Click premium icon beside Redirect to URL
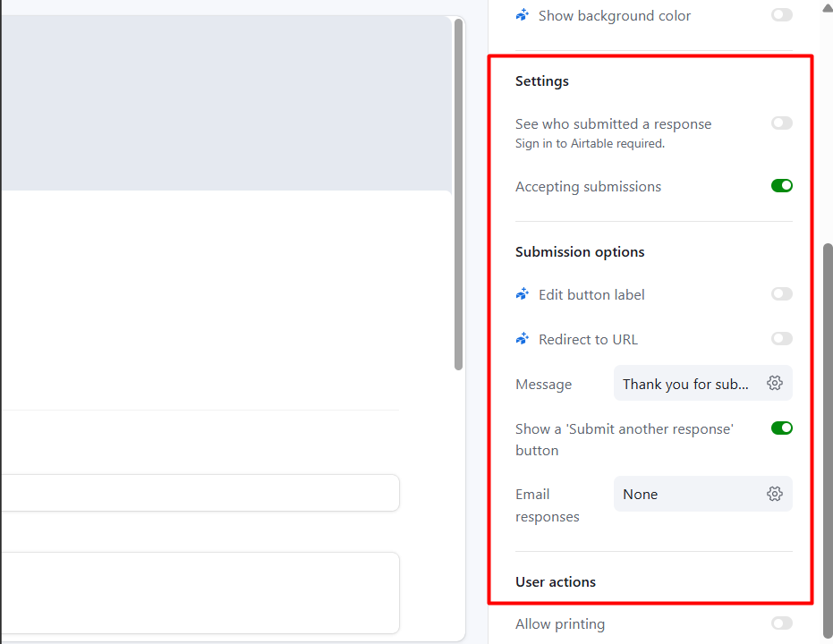Screen dimensions: 833x644 523,339
